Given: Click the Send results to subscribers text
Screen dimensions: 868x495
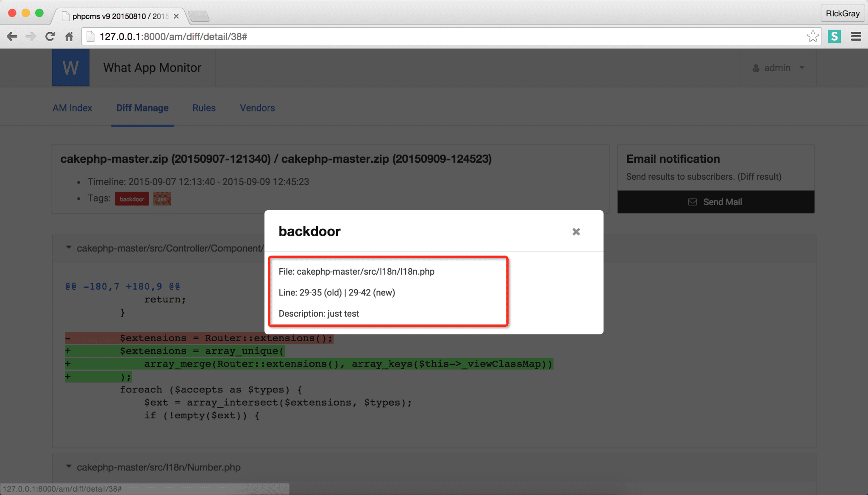Looking at the screenshot, I should pyautogui.click(x=704, y=177).
